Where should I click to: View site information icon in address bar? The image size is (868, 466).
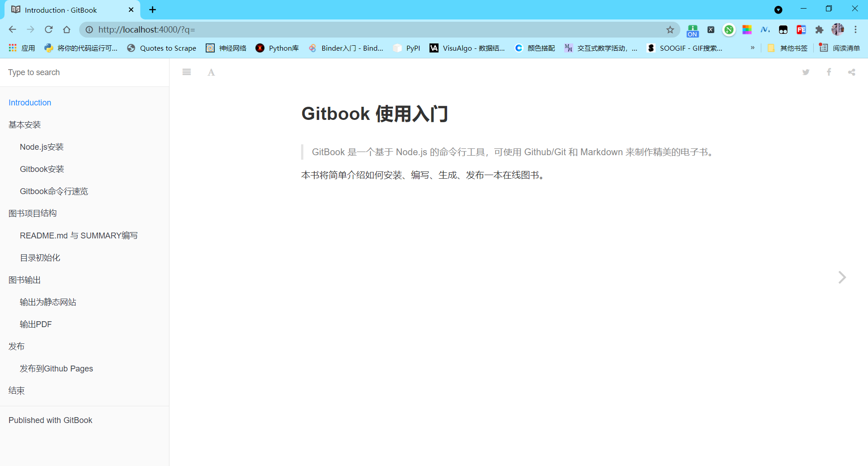click(89, 30)
